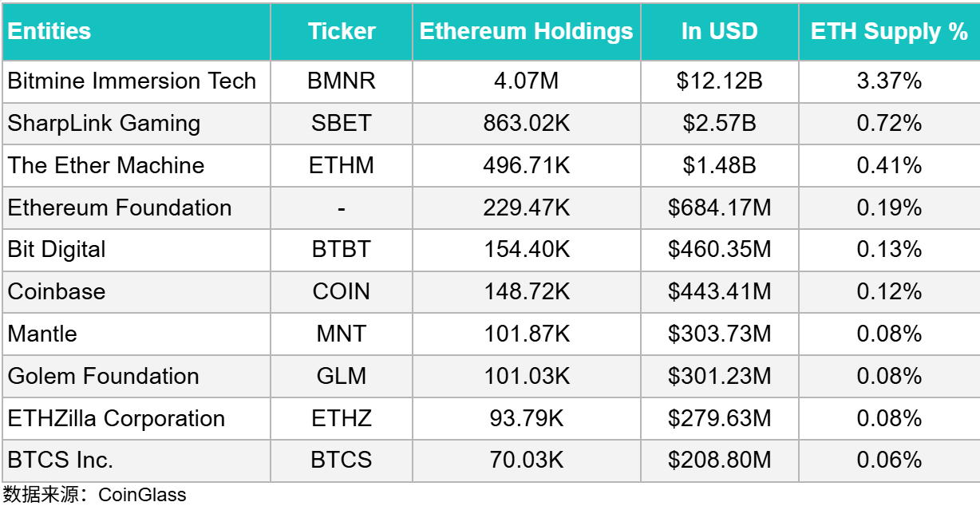Select the $2.57B USD value

(x=719, y=124)
